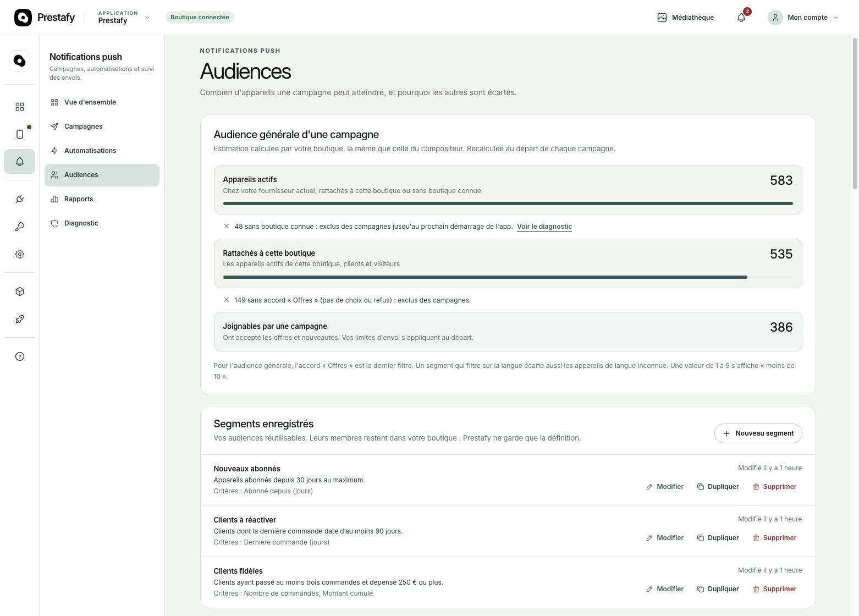Click Dupliquer for Clients à réactiver

[718, 538]
